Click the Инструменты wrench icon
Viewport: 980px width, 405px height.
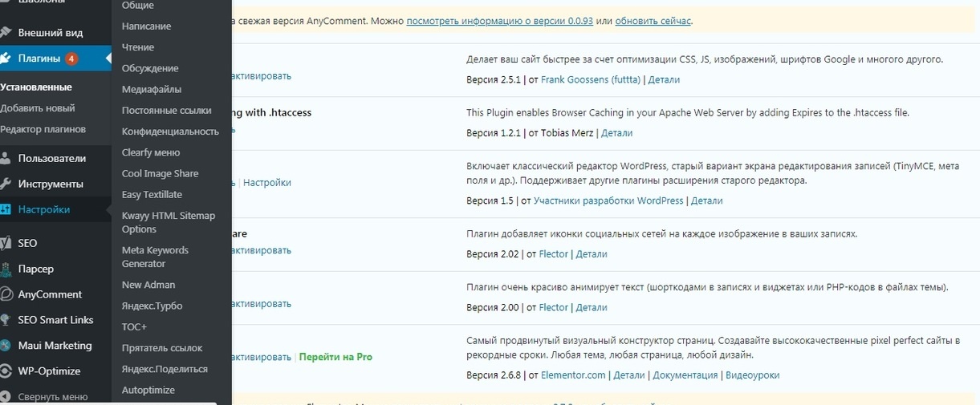point(5,184)
